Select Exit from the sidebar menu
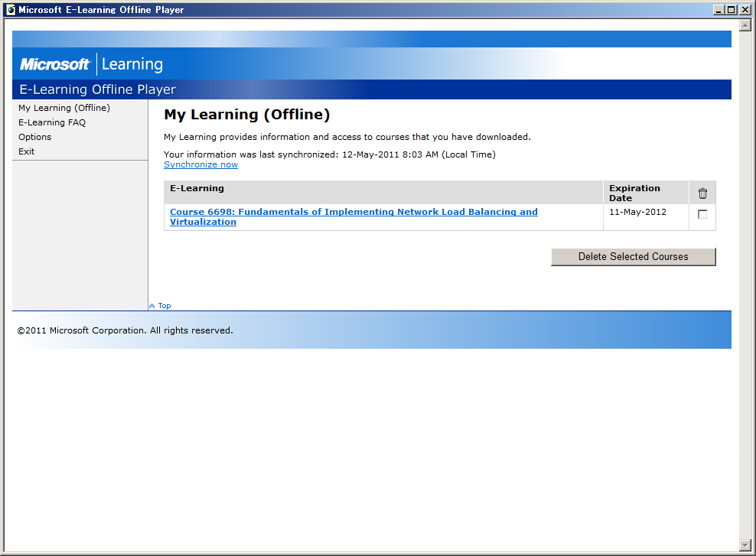Screen dimensions: 756x556 pos(27,151)
